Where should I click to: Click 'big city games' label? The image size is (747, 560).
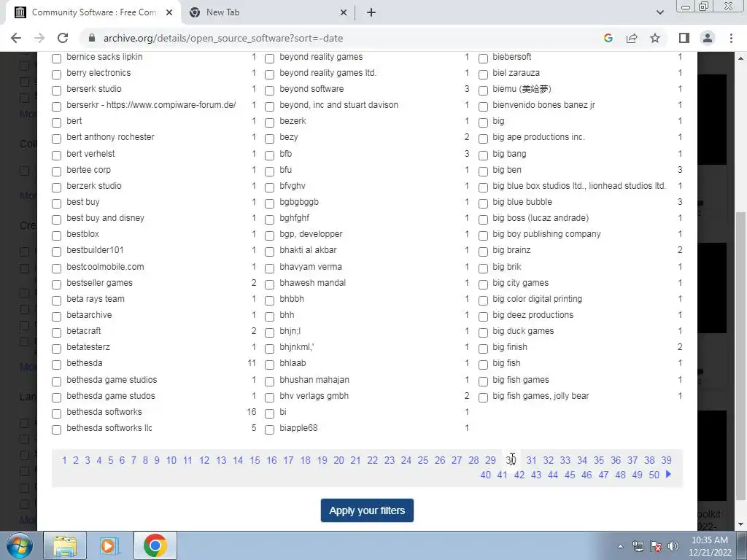point(520,283)
